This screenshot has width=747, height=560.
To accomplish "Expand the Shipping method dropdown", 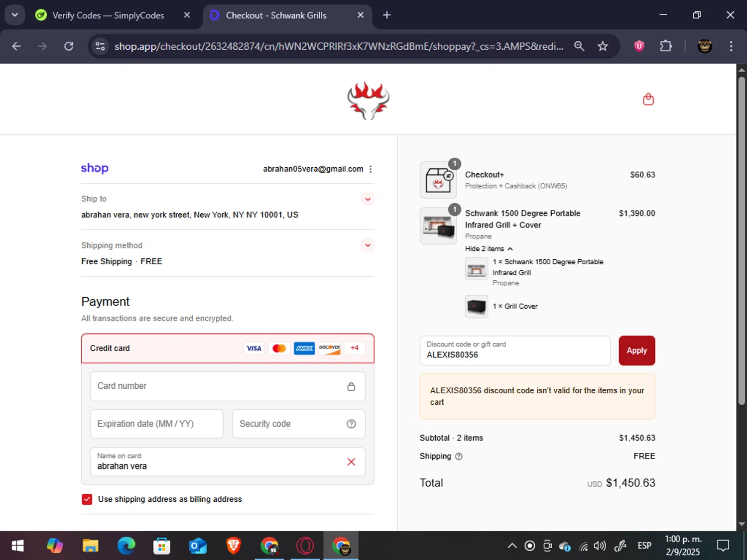I will pyautogui.click(x=368, y=245).
